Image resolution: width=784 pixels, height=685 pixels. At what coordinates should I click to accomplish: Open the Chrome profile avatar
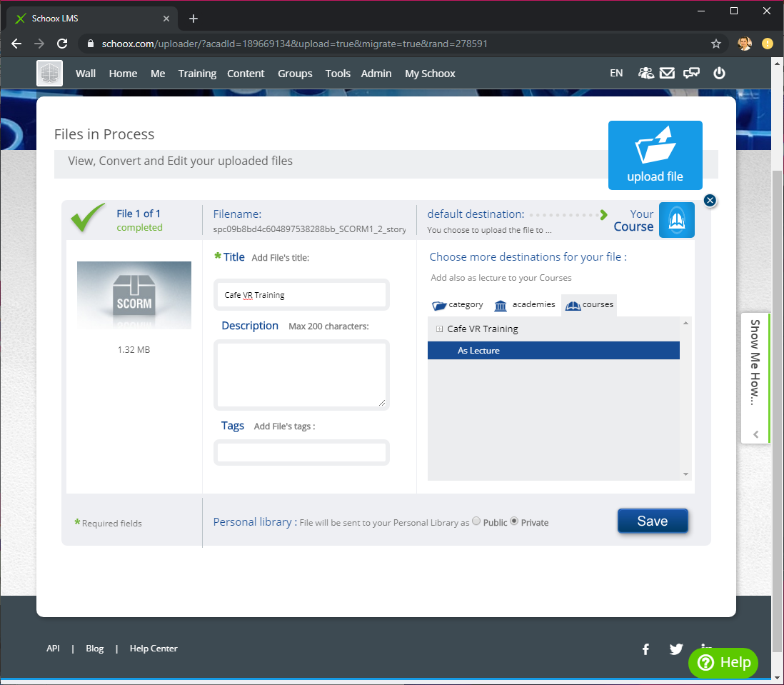745,44
